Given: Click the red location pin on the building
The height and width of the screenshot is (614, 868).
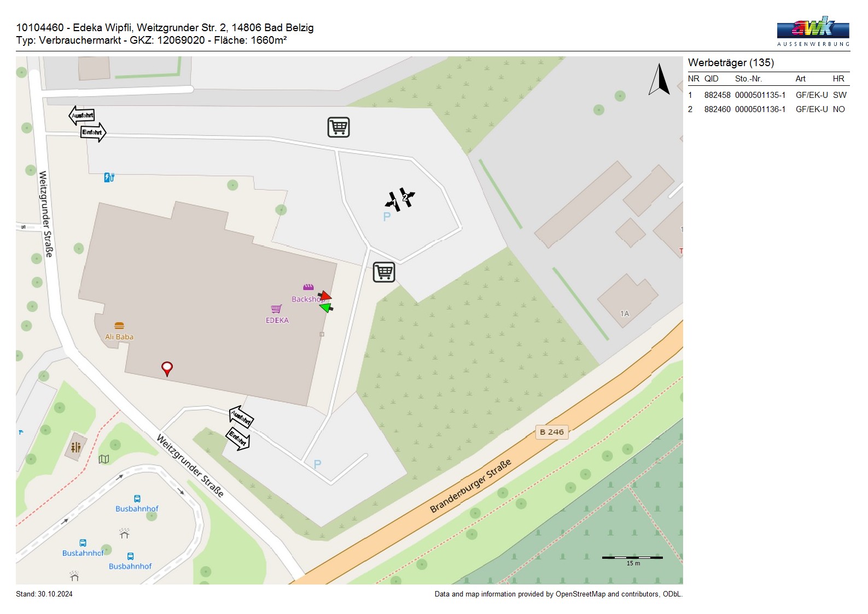Looking at the screenshot, I should coord(167,368).
